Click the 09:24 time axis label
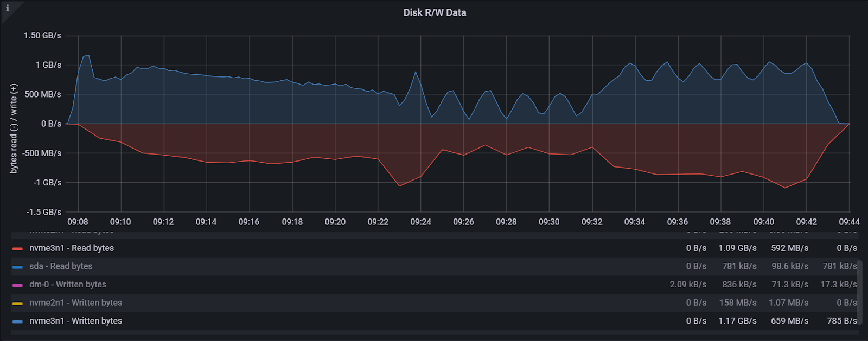The image size is (868, 341). 420,222
